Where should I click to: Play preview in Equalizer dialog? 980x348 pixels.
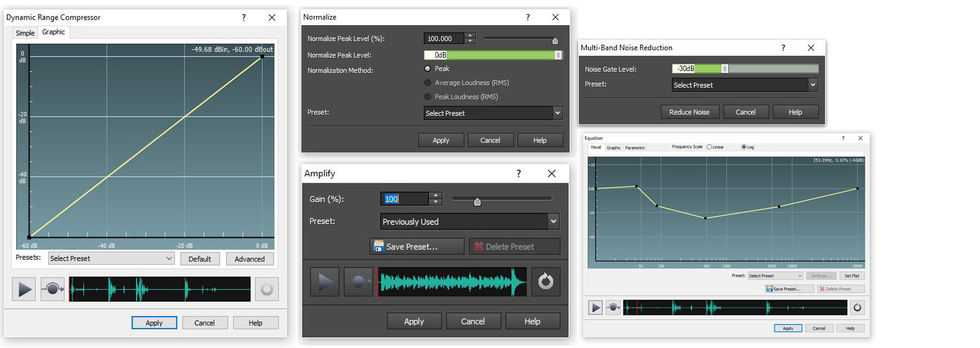click(595, 308)
